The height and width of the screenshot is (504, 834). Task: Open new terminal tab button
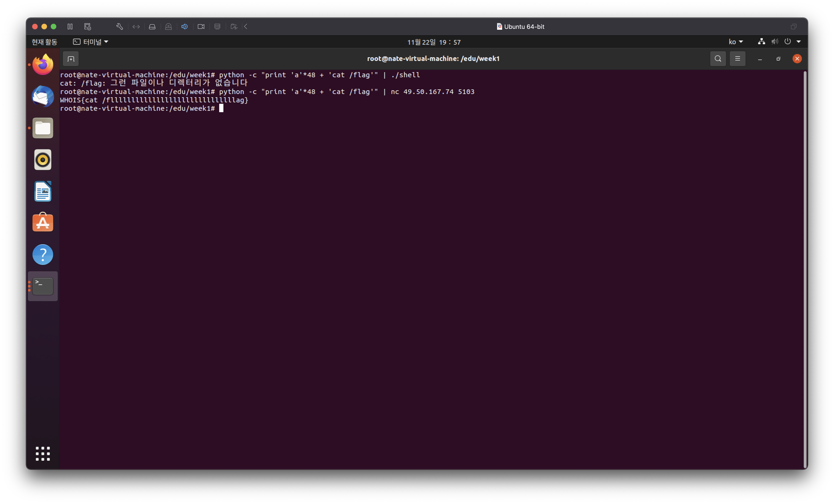tap(71, 59)
